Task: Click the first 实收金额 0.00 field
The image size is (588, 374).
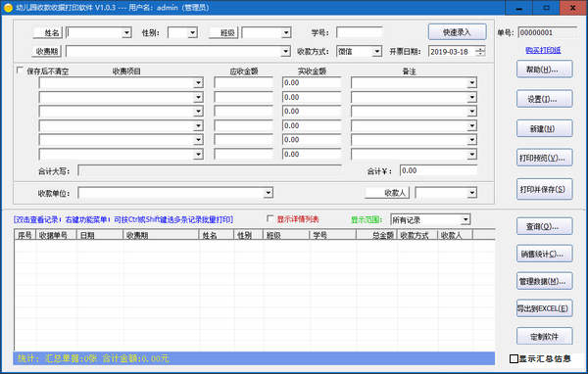Action: click(x=312, y=83)
